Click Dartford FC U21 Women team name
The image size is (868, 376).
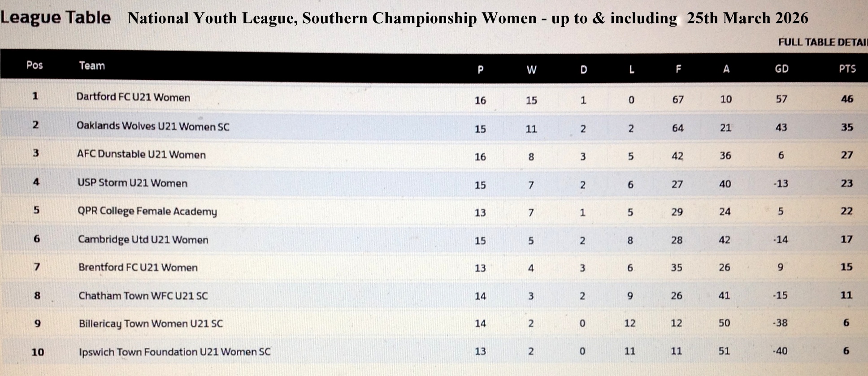[133, 97]
